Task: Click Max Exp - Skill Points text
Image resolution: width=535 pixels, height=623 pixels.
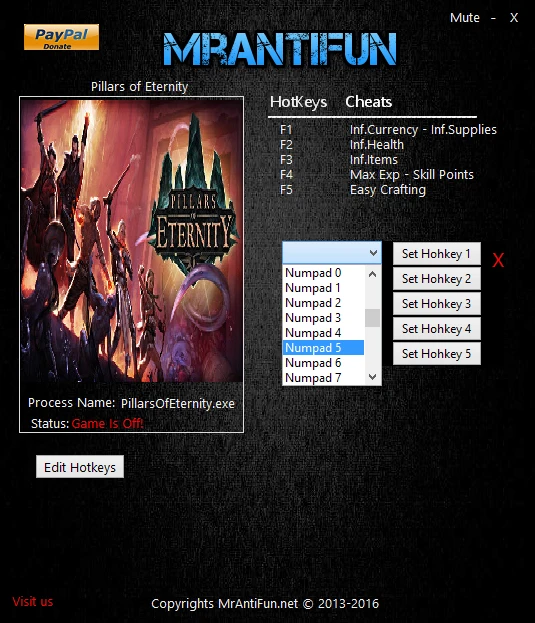Action: 411,175
